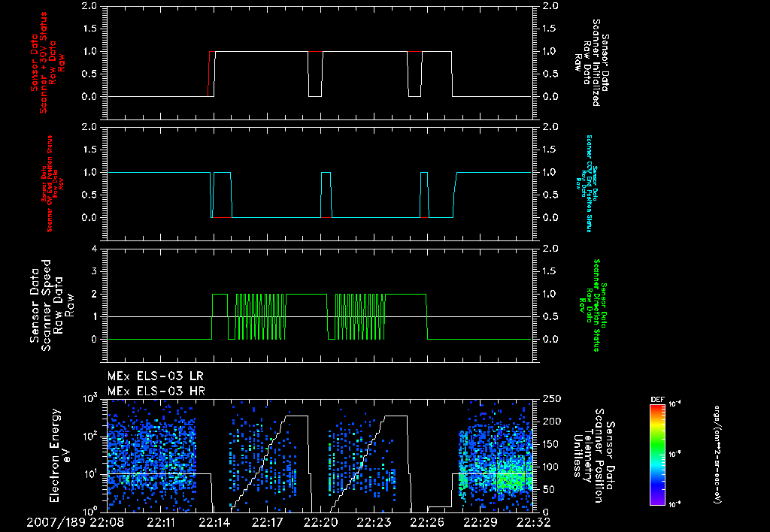Click the 22:26 time axis label
The height and width of the screenshot is (532, 770).
click(427, 522)
